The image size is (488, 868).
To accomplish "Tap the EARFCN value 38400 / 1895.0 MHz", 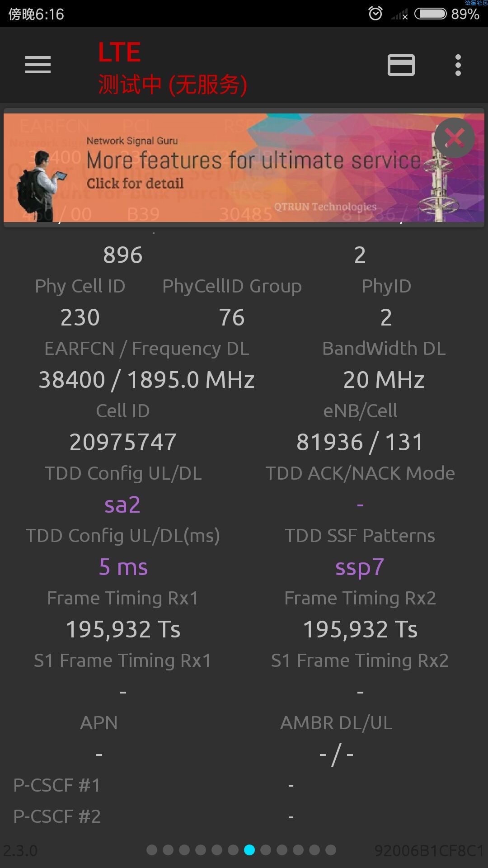I will point(146,380).
